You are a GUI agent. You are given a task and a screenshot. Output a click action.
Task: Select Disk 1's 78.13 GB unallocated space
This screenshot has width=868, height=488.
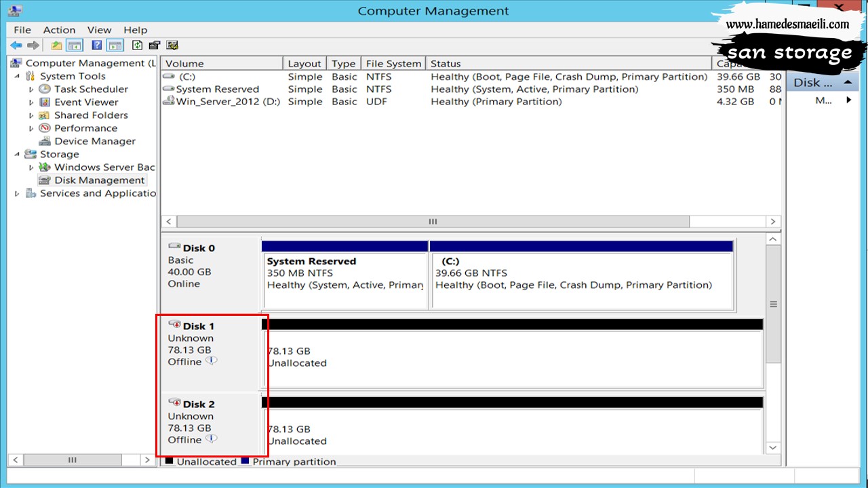513,353
